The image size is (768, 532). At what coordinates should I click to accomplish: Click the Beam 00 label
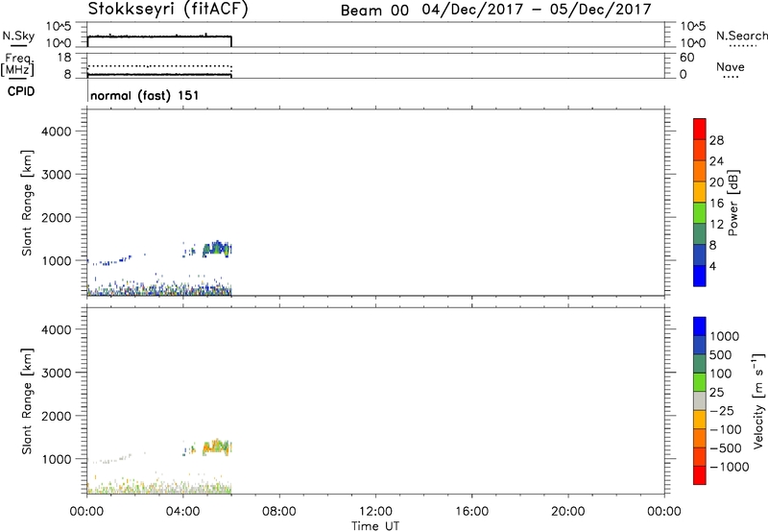(374, 10)
